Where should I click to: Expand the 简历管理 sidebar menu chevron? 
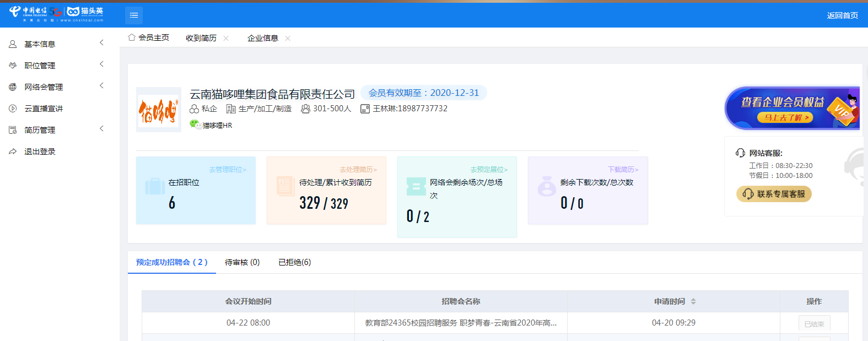coord(101,128)
